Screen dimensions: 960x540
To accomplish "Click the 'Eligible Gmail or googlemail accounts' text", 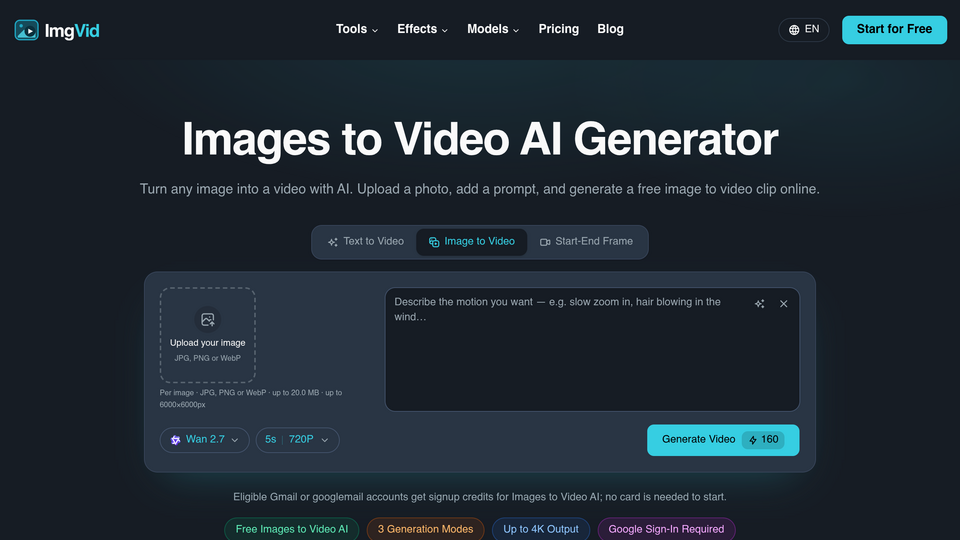I will point(480,497).
